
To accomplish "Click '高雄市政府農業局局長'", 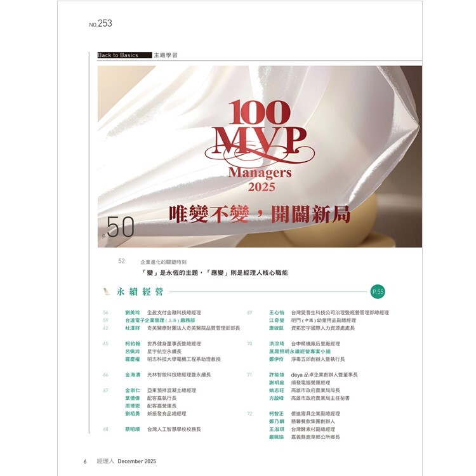I will pos(315,390).
